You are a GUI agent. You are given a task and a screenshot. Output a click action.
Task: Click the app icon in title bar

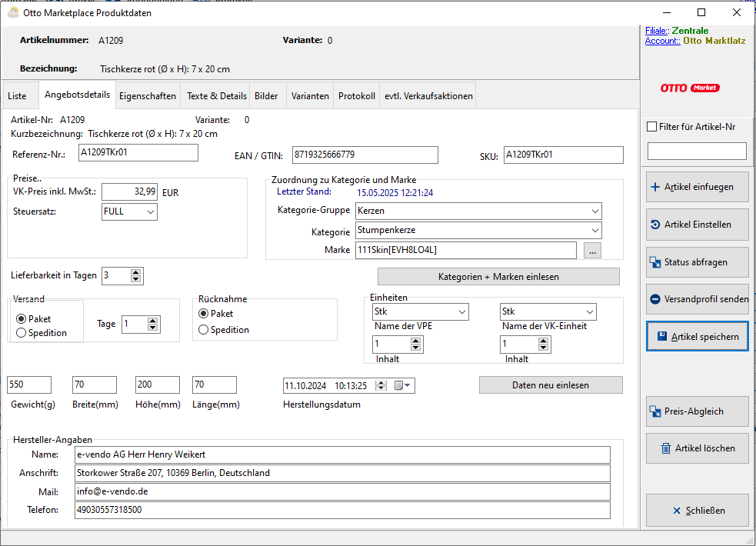click(x=13, y=12)
